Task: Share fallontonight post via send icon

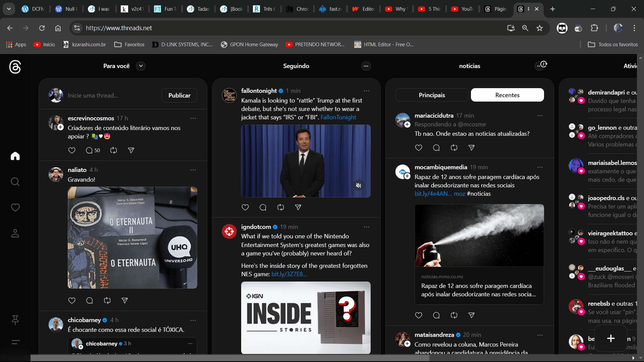Action: 298,207
